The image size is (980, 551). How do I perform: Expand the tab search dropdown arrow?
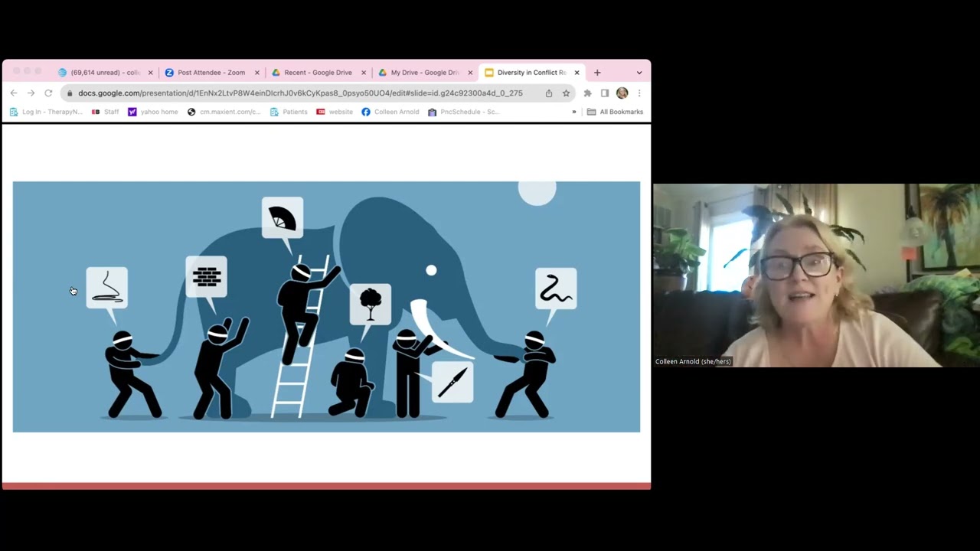pyautogui.click(x=639, y=73)
